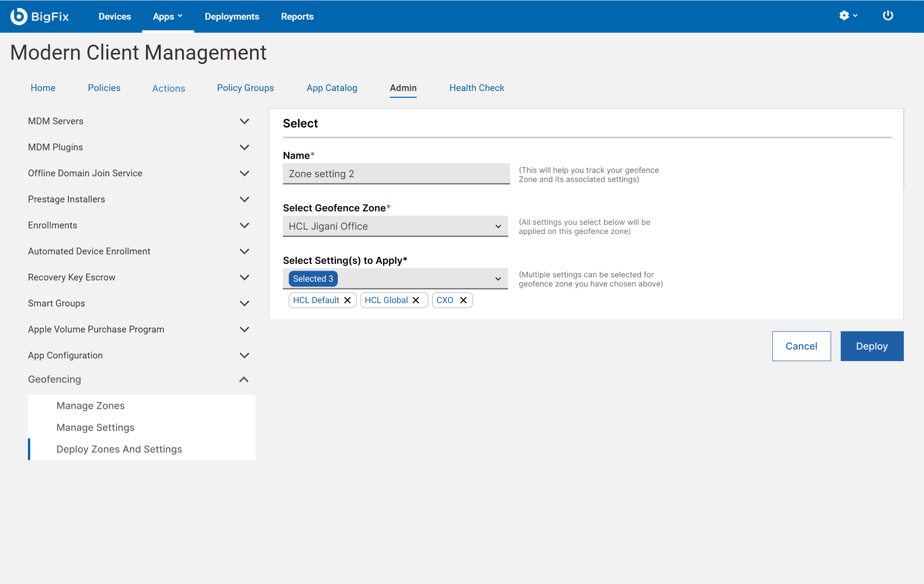Image resolution: width=924 pixels, height=584 pixels.
Task: Open the Apps menu in top bar
Action: [x=167, y=16]
